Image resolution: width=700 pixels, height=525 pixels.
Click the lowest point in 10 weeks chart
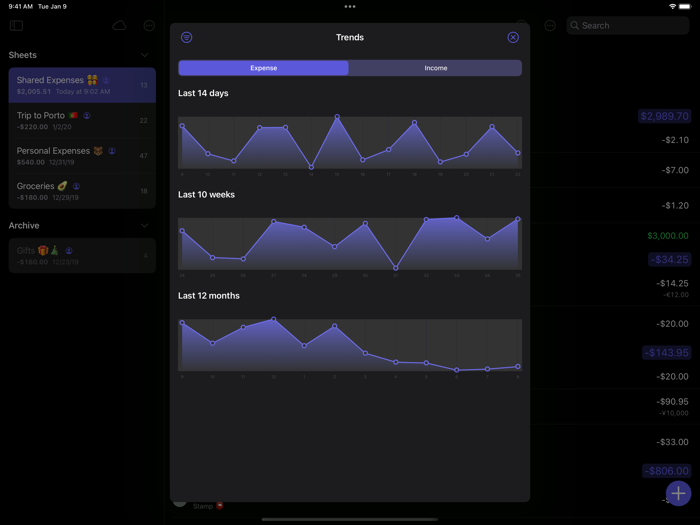click(396, 268)
